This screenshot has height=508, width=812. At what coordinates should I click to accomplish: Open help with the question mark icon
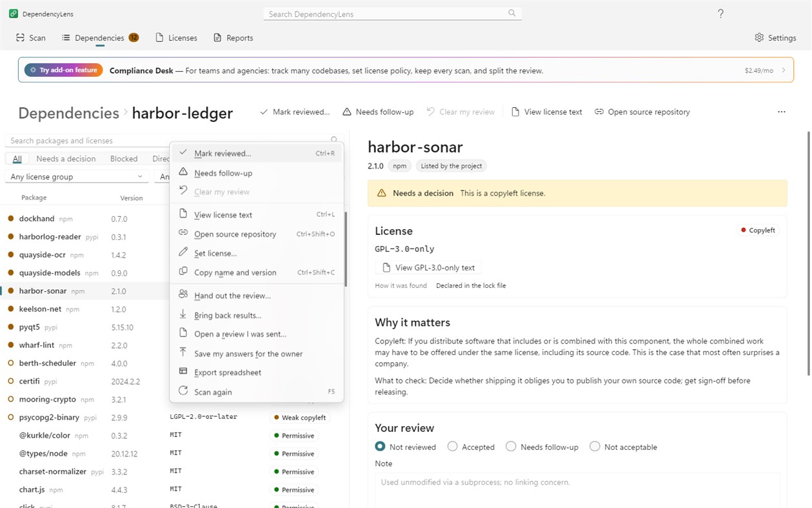pyautogui.click(x=720, y=14)
